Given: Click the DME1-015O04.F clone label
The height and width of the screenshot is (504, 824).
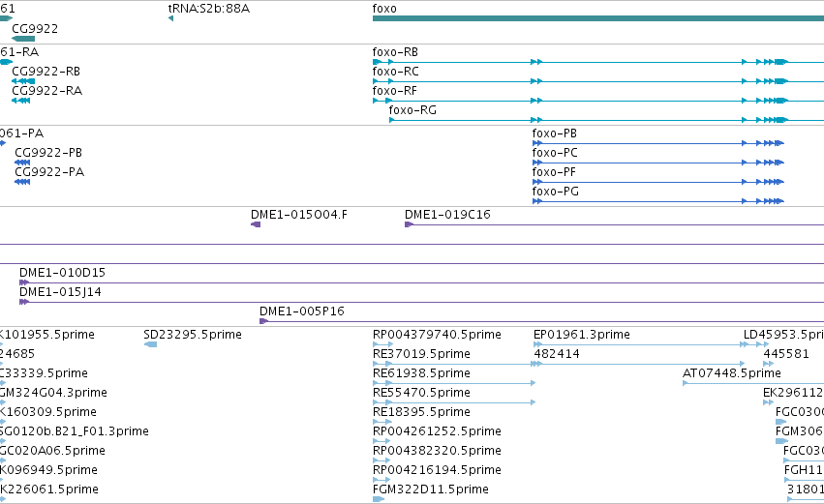Looking at the screenshot, I should coord(299,215).
